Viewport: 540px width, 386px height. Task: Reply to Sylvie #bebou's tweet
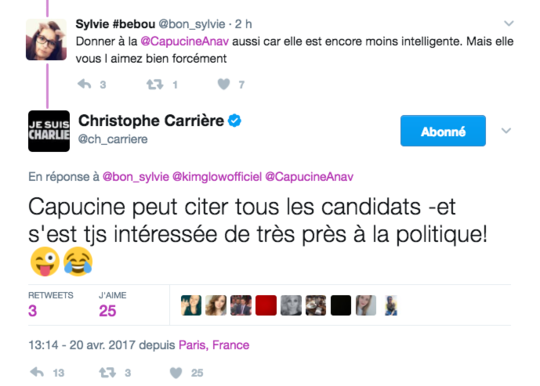click(x=84, y=84)
